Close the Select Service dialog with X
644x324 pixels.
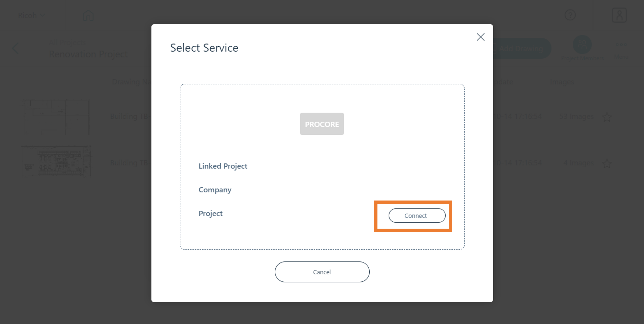click(481, 37)
